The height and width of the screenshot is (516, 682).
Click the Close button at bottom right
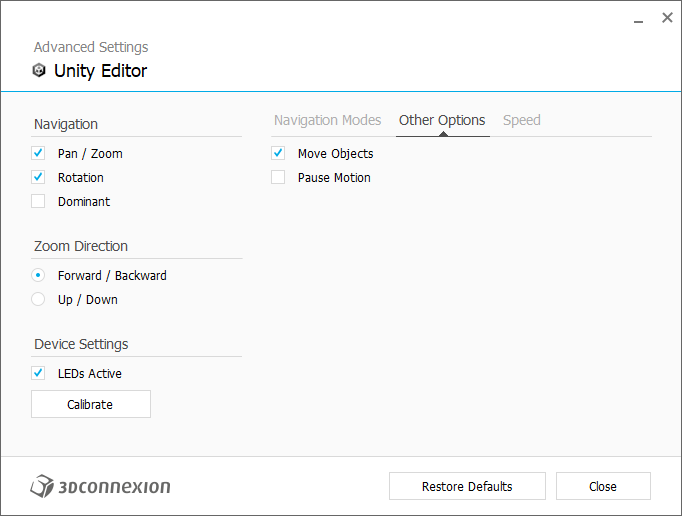click(x=603, y=487)
